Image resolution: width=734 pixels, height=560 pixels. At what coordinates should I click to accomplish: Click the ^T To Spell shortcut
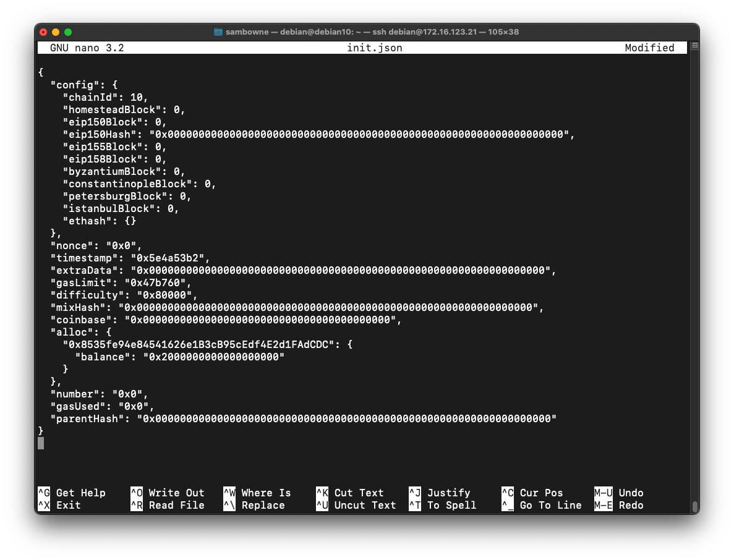tap(442, 505)
